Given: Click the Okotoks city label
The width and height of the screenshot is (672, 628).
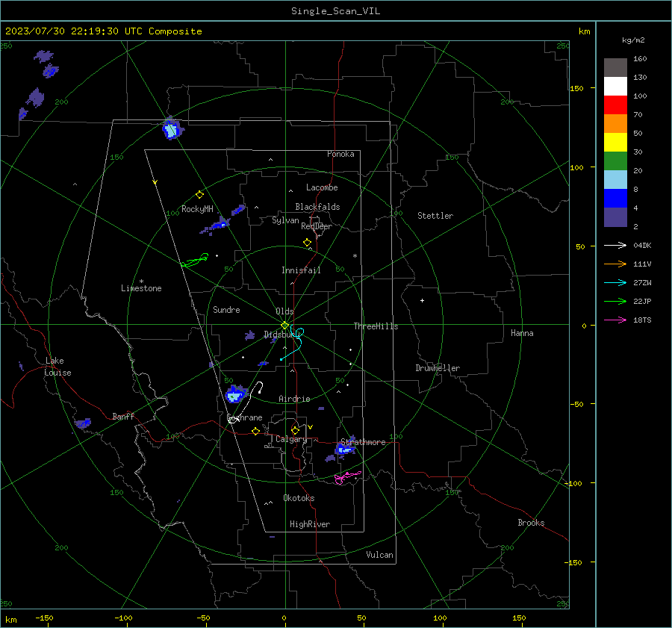Looking at the screenshot, I should [x=299, y=498].
